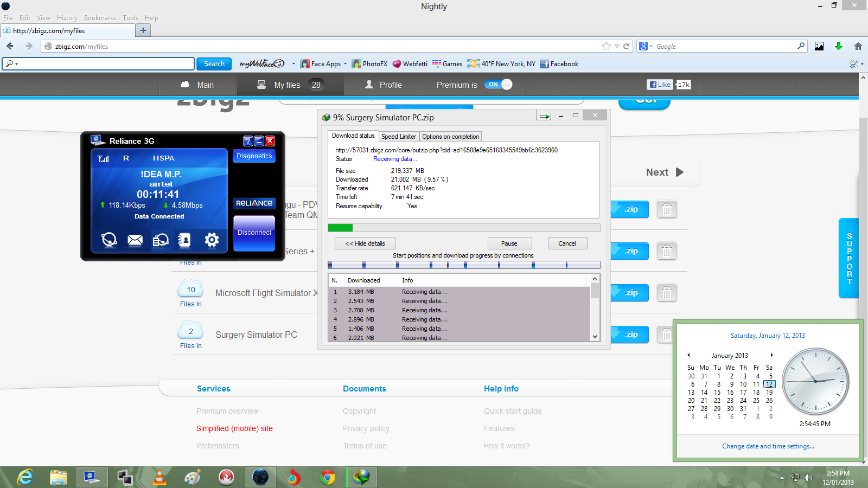The width and height of the screenshot is (868, 488).
Task: Open the Simplified (mobile) site link
Action: 234,428
